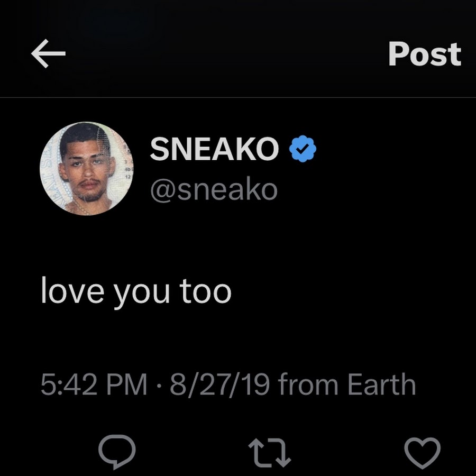476x476 pixels.
Task: Return to the timeline via the back arrow
Action: (48, 53)
